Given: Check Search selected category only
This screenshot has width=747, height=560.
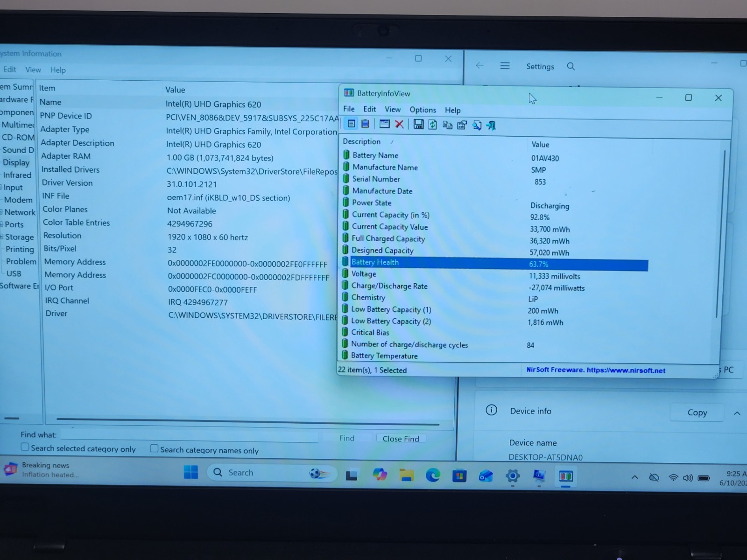Looking at the screenshot, I should point(25,447).
